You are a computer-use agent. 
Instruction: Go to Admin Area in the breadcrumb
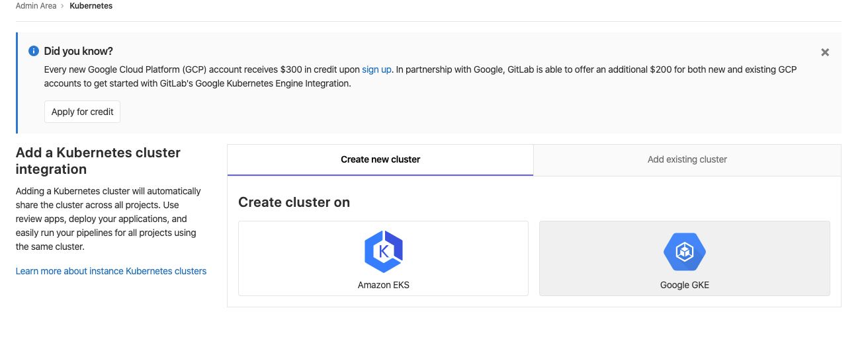36,6
